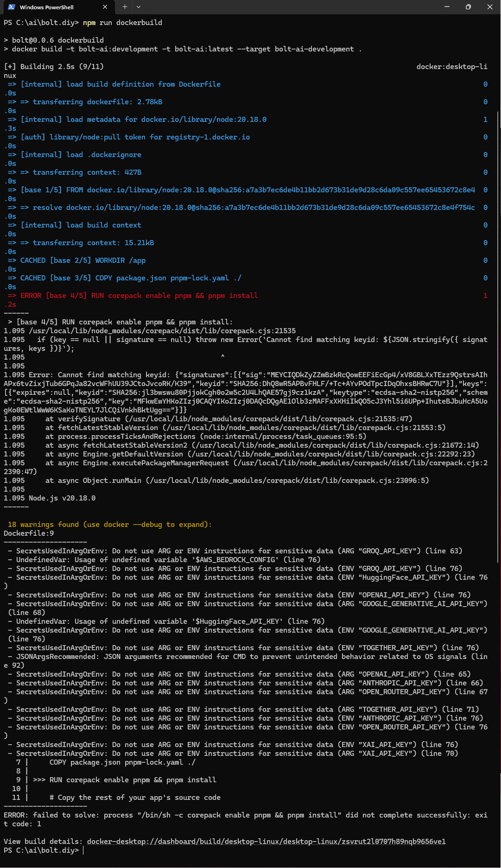Click 'transferring dockerfile: 2.78kB' line
This screenshot has height=868, width=501.
(x=85, y=101)
